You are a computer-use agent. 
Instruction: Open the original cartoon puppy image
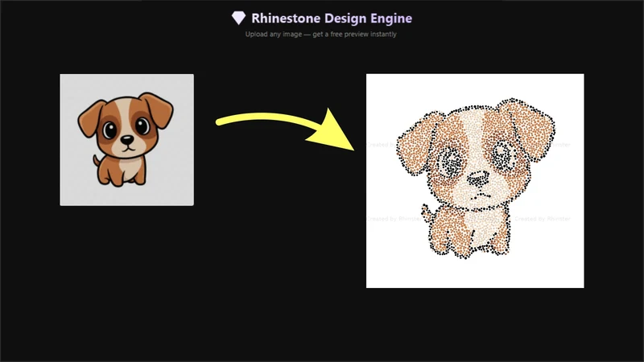[x=127, y=139]
